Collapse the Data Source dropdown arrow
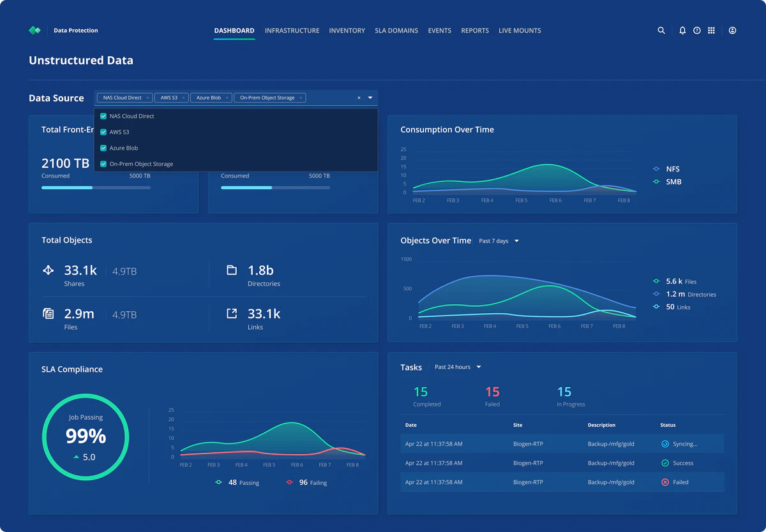Image resolution: width=766 pixels, height=532 pixels. (370, 98)
